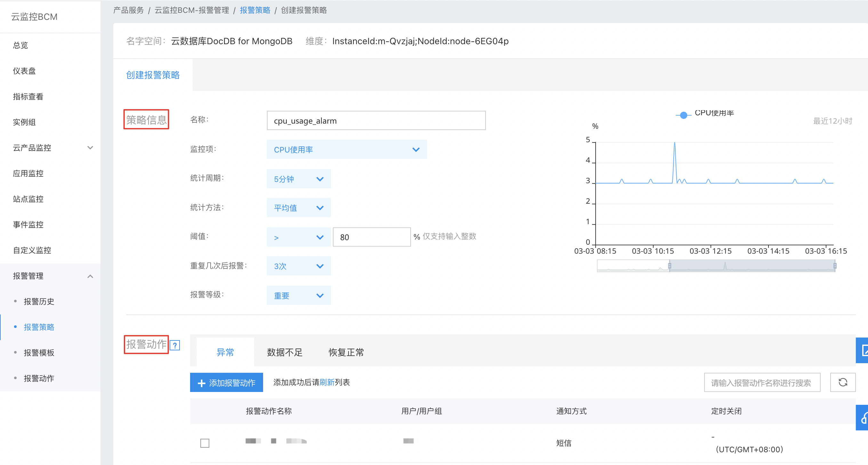Viewport: 868px width, 465px height.
Task: Click the 最近12小时 label above chart
Action: (x=832, y=121)
